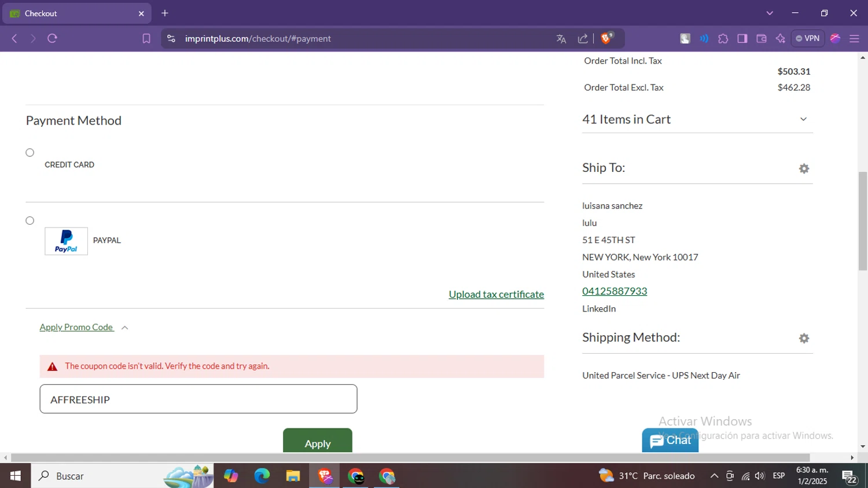This screenshot has height=488, width=868.
Task: Click the ESP language indicator
Action: coord(779,476)
